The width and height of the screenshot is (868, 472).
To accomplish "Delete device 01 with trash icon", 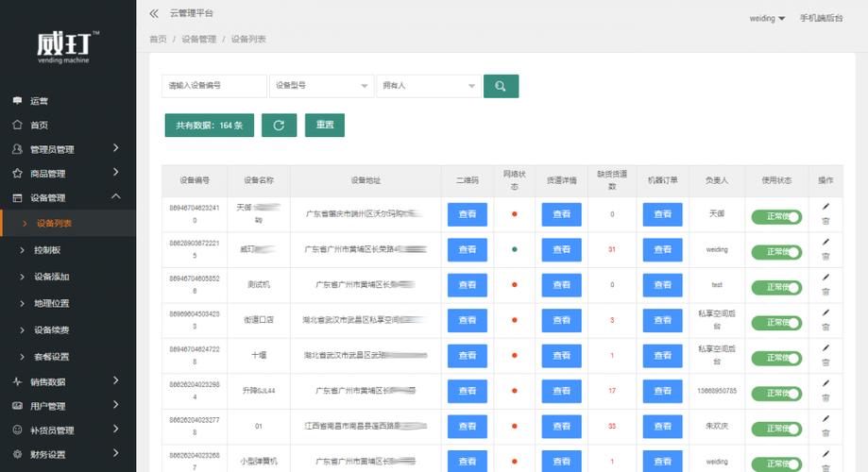I will [825, 433].
